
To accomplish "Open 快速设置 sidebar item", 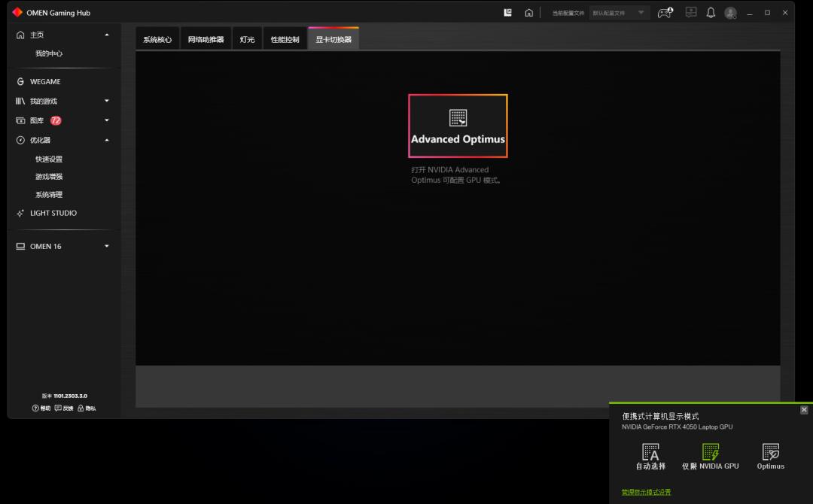I will point(49,159).
